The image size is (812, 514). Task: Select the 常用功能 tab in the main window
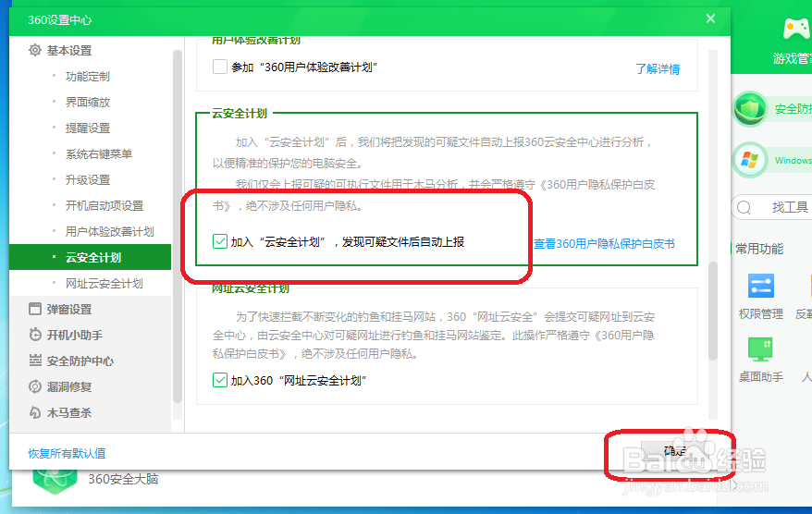click(x=759, y=249)
